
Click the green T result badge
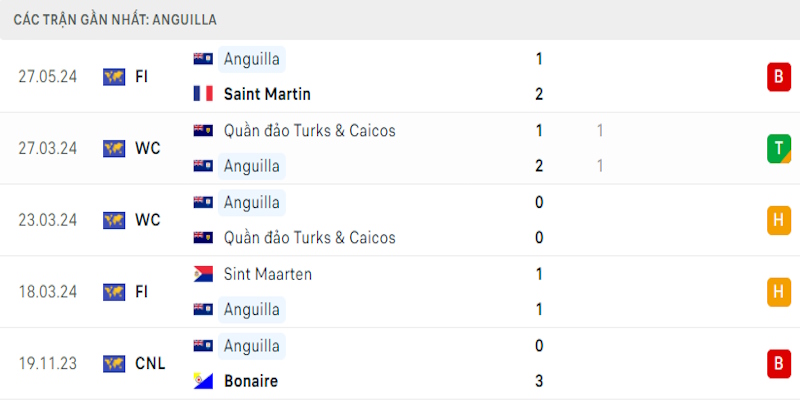tap(779, 148)
